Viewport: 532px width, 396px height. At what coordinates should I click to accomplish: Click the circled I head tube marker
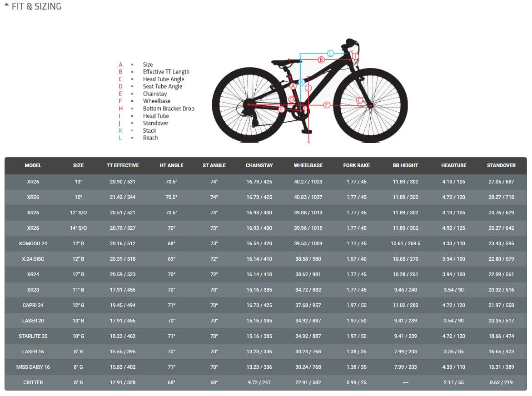tap(356, 56)
